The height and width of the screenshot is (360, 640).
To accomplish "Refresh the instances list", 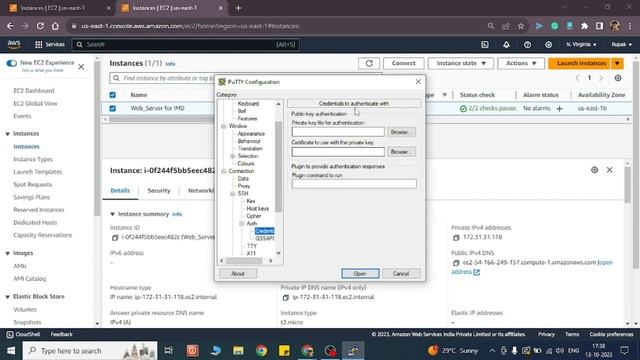I will point(369,63).
